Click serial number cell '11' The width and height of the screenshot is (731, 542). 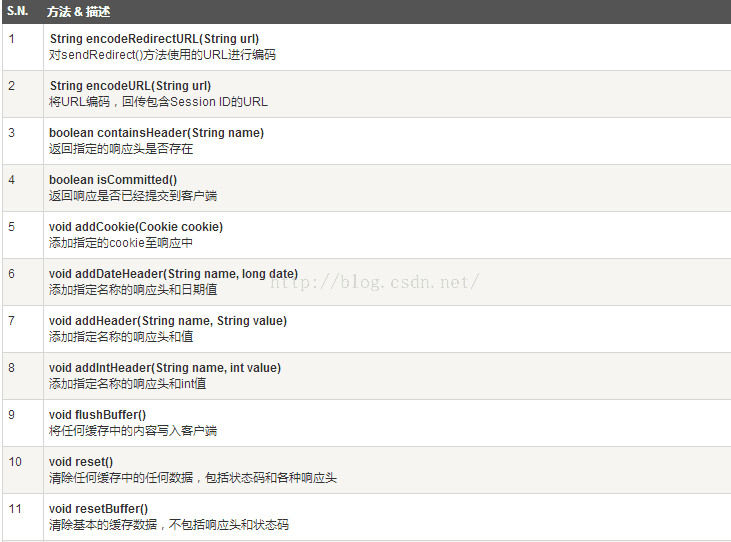23,517
